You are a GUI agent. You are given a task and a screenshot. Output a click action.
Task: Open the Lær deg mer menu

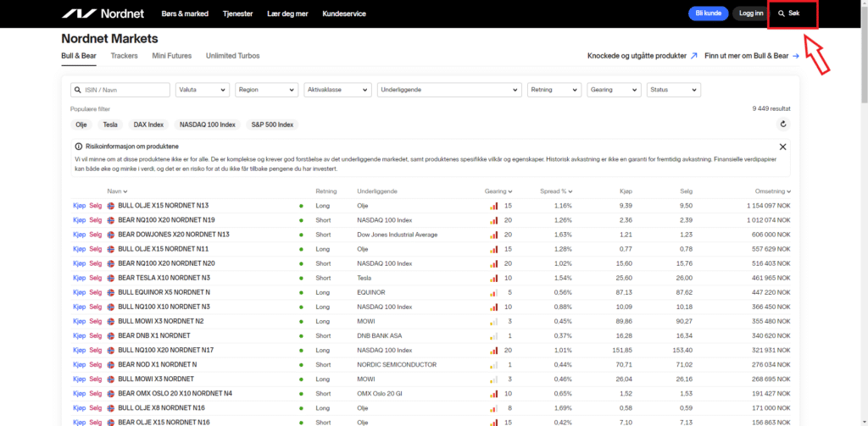pos(288,14)
